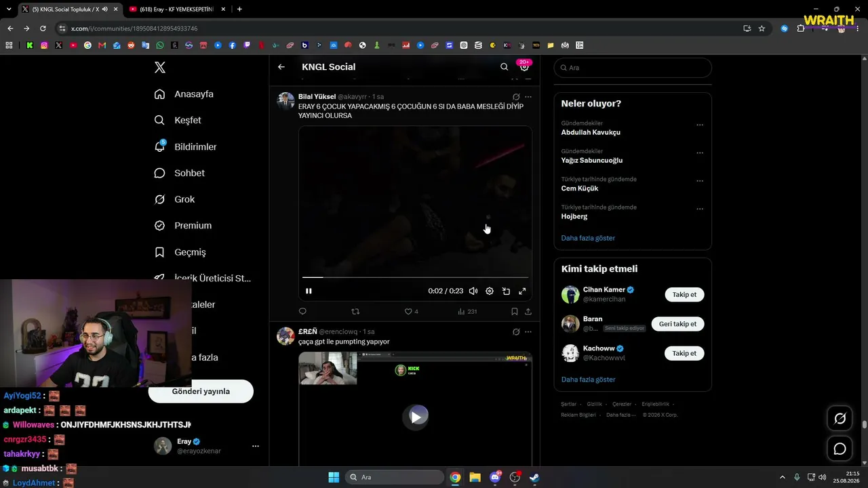Open the WhatsApp bookmark
This screenshot has width=868, height=488.
[160, 45]
